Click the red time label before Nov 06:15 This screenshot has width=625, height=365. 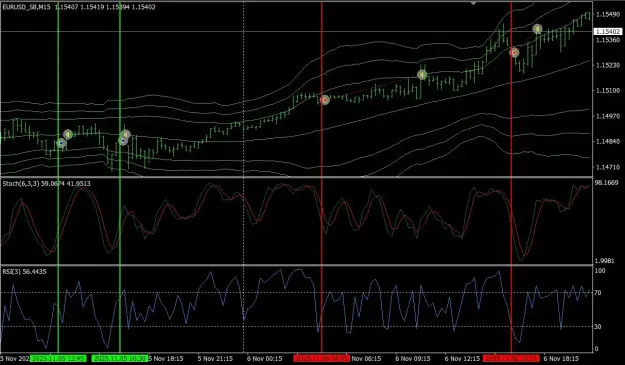coord(322,359)
